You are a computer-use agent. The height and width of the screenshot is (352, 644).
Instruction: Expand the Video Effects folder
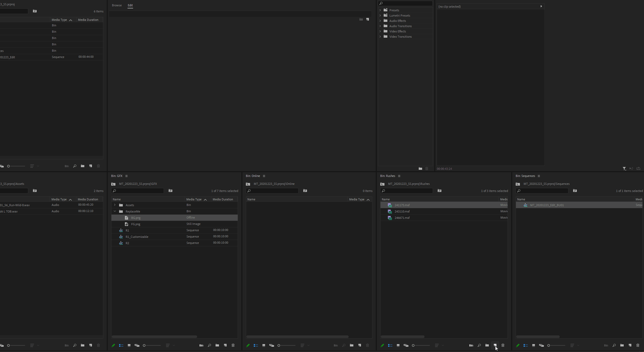380,31
